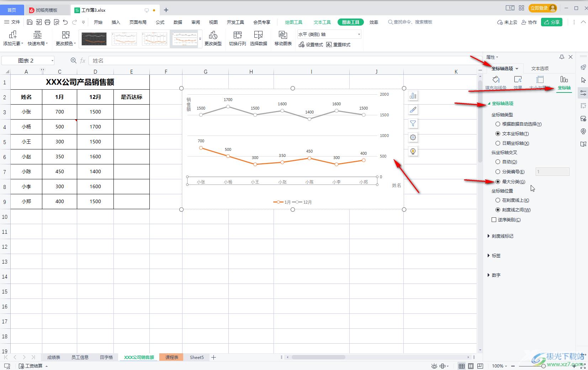This screenshot has width=588, height=370.
Task: Undo the last action
Action: [65, 22]
